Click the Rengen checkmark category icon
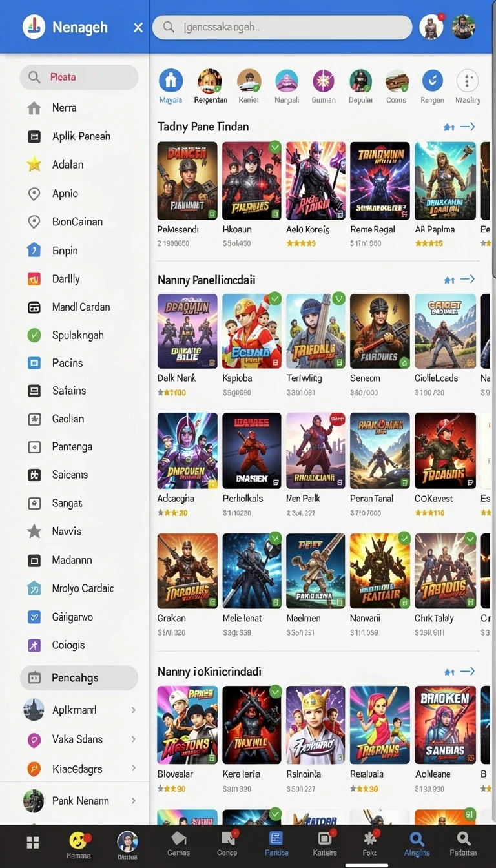496x868 pixels. 433,81
